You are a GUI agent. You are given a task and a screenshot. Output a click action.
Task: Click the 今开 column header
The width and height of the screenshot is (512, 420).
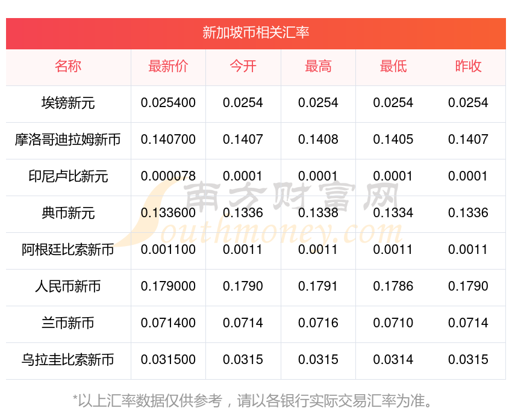tap(243, 66)
